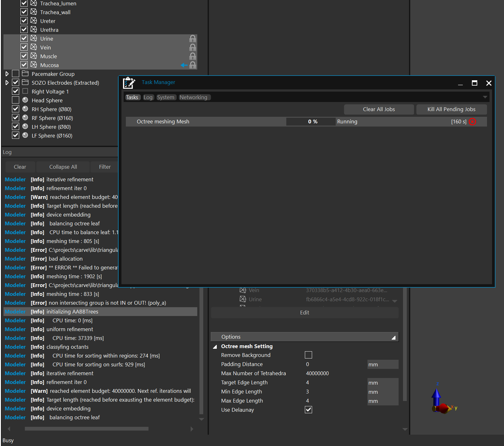Screen dimensions: 504x446
Task: Select the 'initializing AABBTrees' log entry
Action: point(100,312)
